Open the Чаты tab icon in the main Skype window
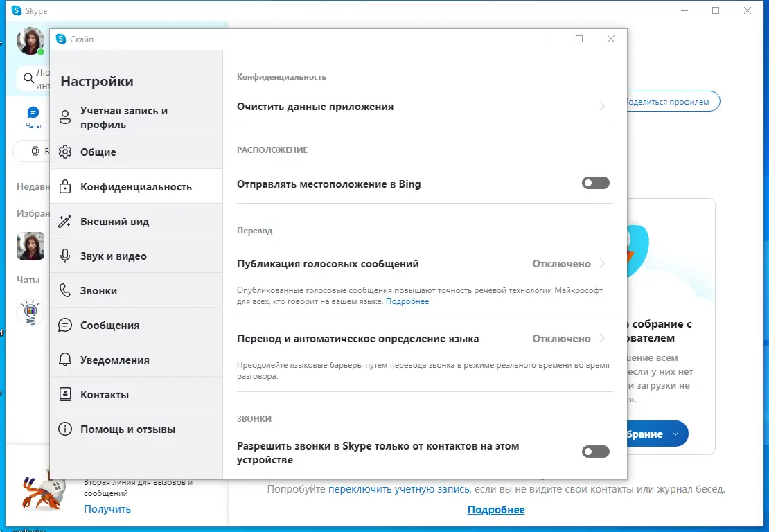 [33, 113]
